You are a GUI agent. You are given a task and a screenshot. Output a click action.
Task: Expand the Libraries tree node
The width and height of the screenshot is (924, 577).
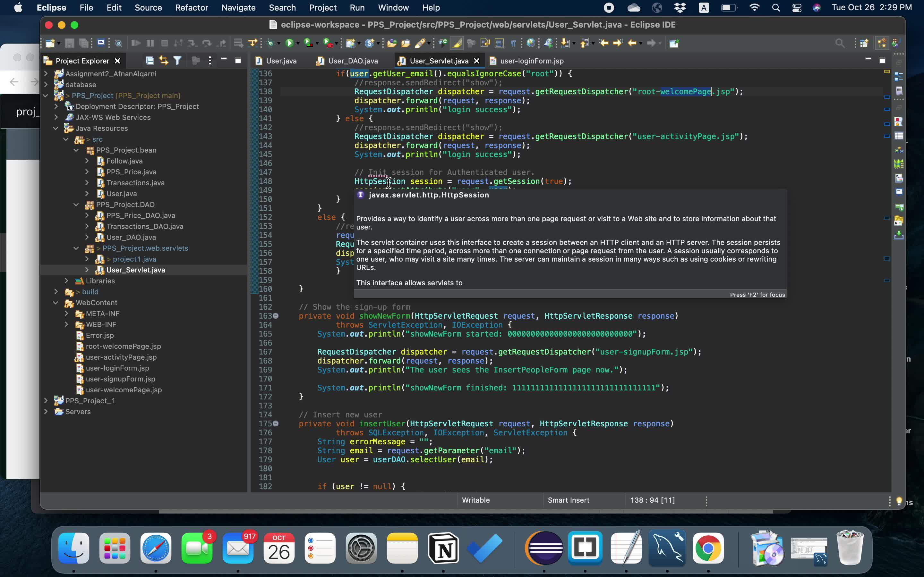(x=66, y=281)
